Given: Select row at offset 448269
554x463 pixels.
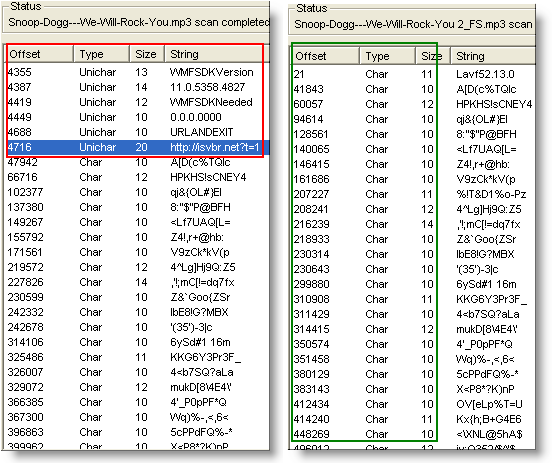Looking at the screenshot, I should click(x=413, y=434).
